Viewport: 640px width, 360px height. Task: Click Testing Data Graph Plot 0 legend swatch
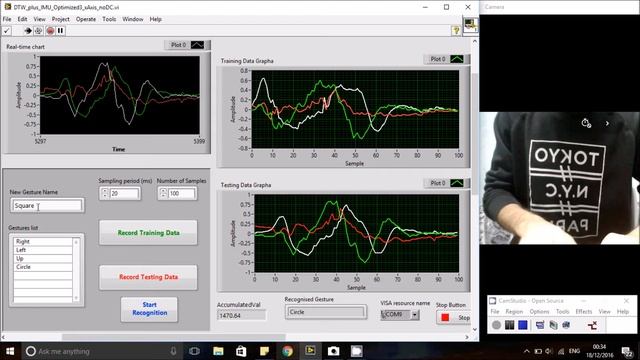pos(457,183)
